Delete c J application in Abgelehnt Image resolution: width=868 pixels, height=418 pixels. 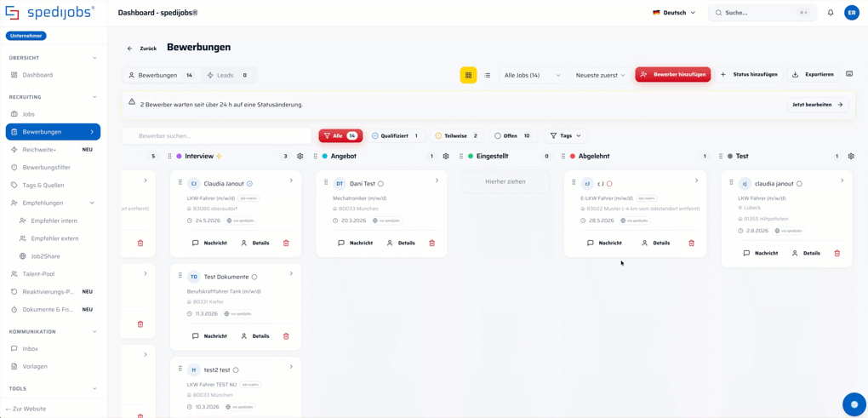click(x=691, y=243)
